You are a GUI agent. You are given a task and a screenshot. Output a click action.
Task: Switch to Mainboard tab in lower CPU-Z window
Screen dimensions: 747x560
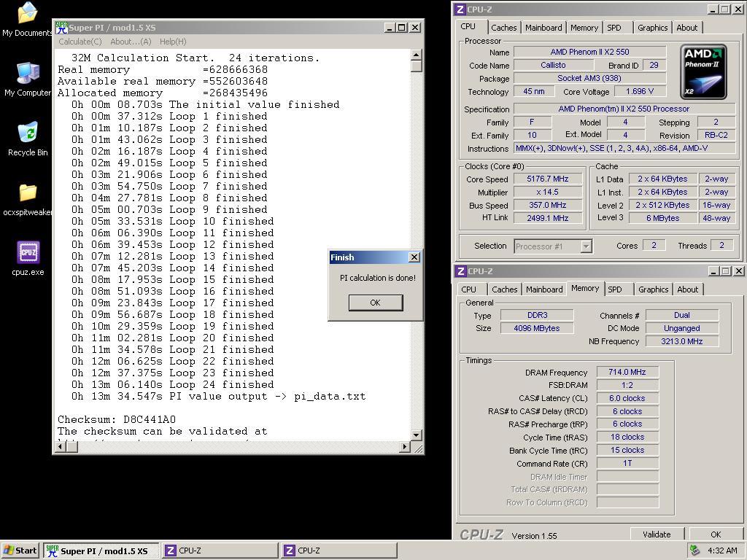pyautogui.click(x=544, y=289)
